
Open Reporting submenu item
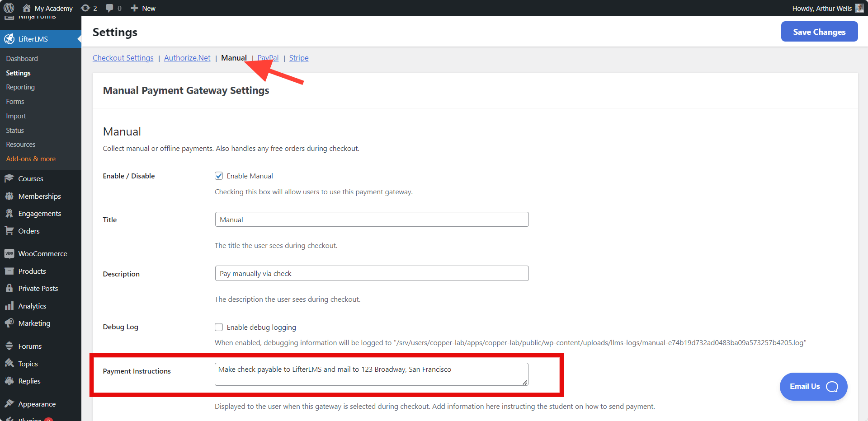point(20,87)
